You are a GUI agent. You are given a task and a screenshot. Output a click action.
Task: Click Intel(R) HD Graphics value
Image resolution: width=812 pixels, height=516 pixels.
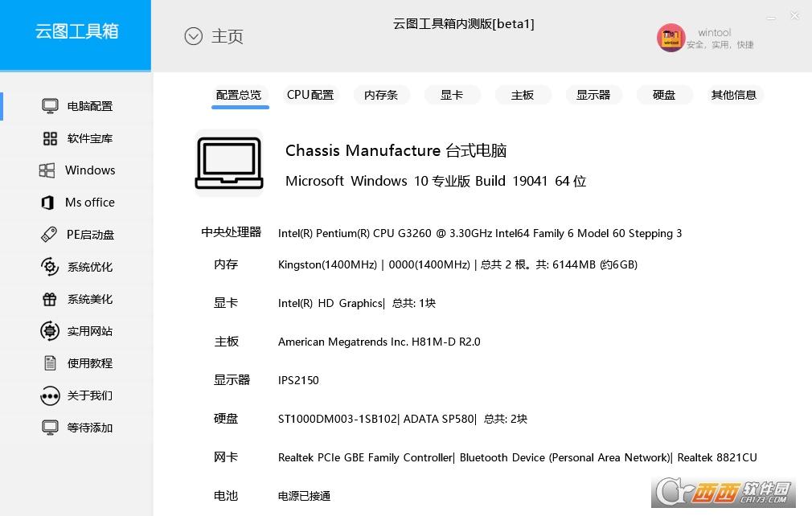click(x=357, y=303)
